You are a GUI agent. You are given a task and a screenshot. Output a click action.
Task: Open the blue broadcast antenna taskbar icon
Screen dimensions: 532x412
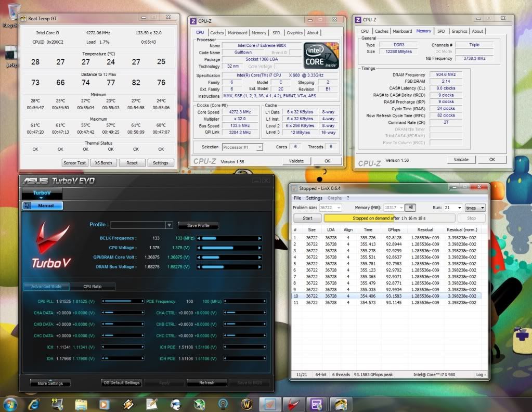click(x=223, y=404)
